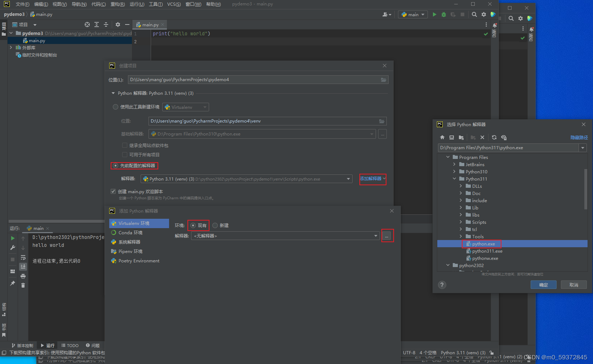
Task: Expand all items in the project panel
Action: 97,25
